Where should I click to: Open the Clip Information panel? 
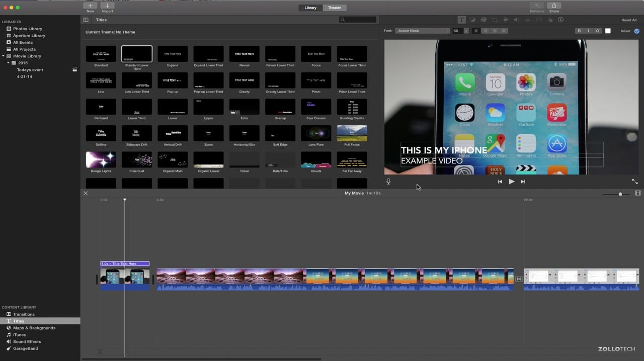point(560,20)
